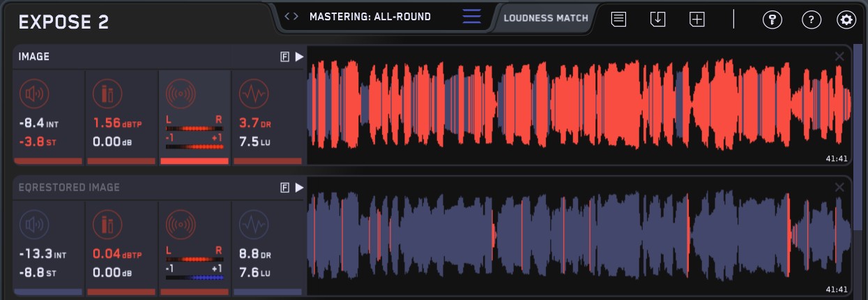Click the EQRESTORED IMAGE waveform display
868x300 pixels.
point(579,236)
